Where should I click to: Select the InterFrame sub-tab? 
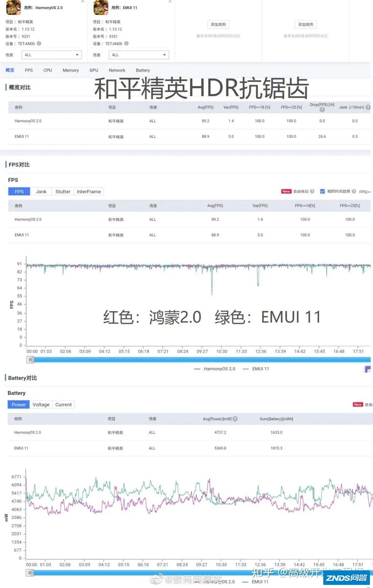[x=89, y=192]
